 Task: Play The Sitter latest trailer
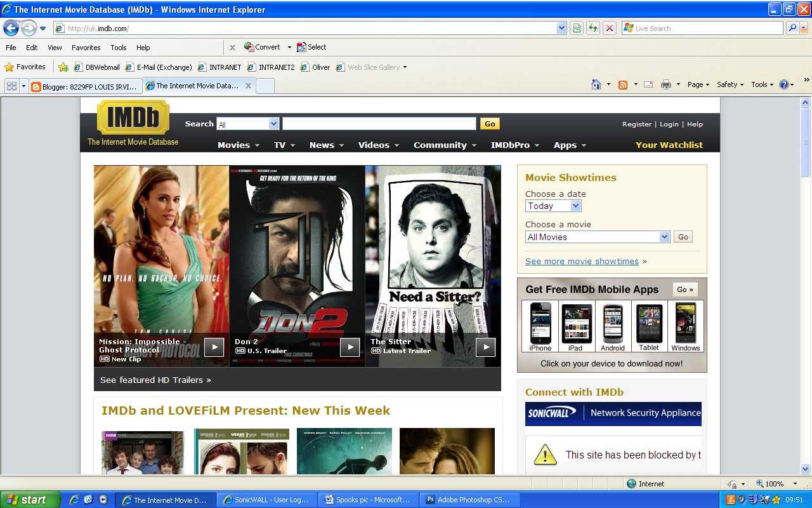pos(486,347)
